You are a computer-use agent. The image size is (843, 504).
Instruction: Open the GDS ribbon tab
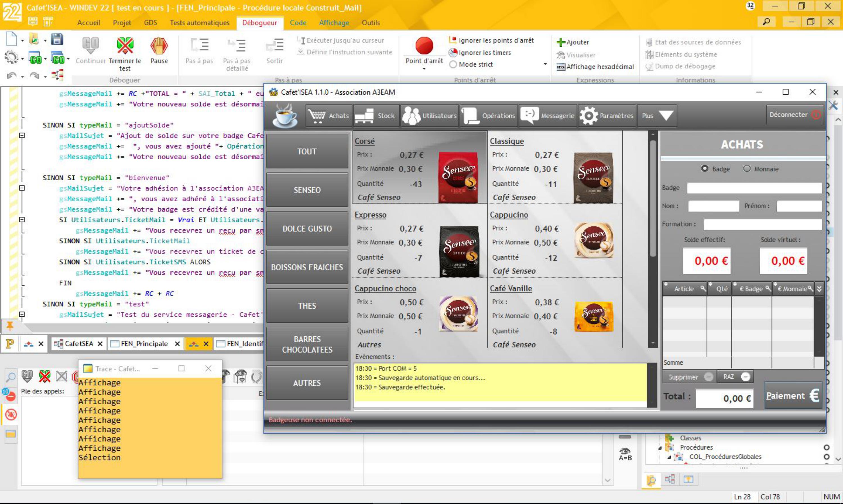click(x=151, y=23)
